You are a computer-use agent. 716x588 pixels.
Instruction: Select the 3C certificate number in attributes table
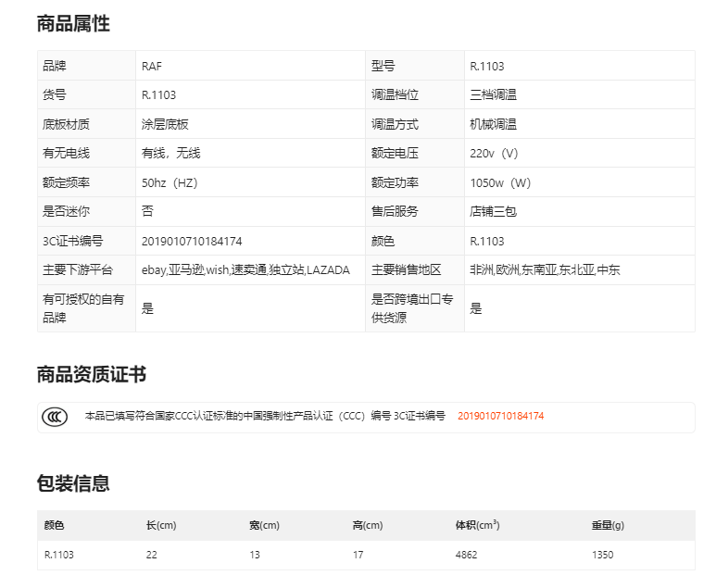pos(192,241)
